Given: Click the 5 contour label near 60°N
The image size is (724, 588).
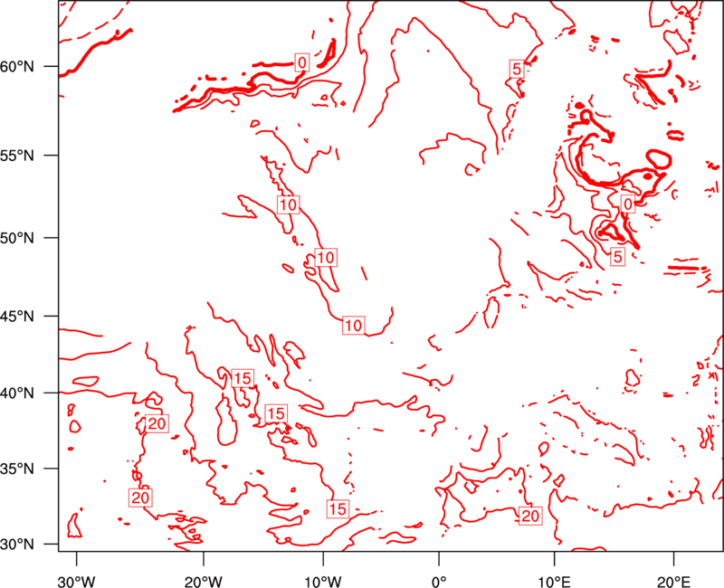Looking at the screenshot, I should tap(517, 69).
